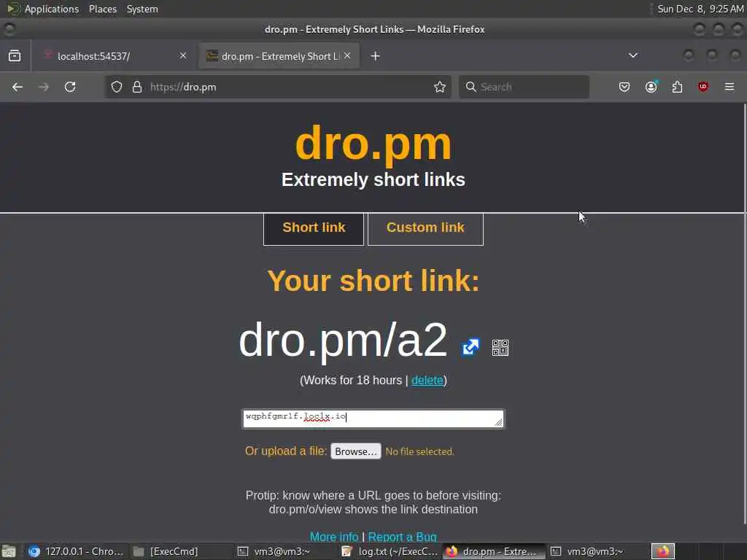This screenshot has height=560, width=747.
Task: Show the QR code for the short link
Action: pyautogui.click(x=500, y=348)
